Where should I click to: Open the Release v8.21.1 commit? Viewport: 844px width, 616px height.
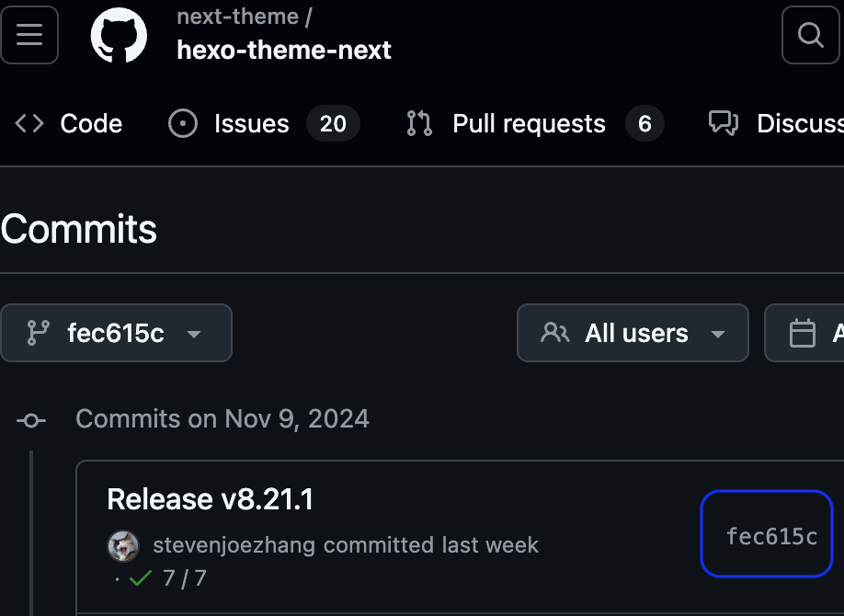210,499
